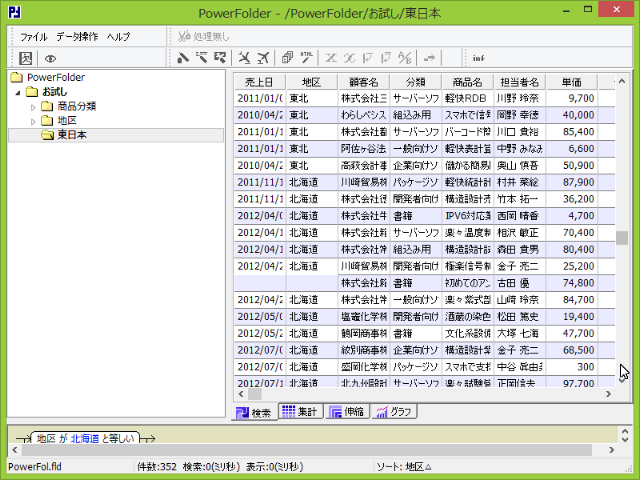
Task: Click the 奥山 慎吾 cell
Action: click(520, 165)
